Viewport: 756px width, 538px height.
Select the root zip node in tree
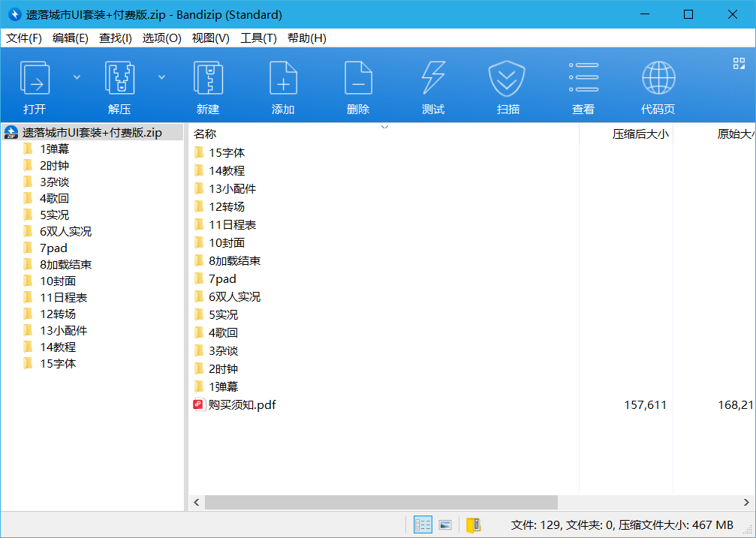(92, 133)
